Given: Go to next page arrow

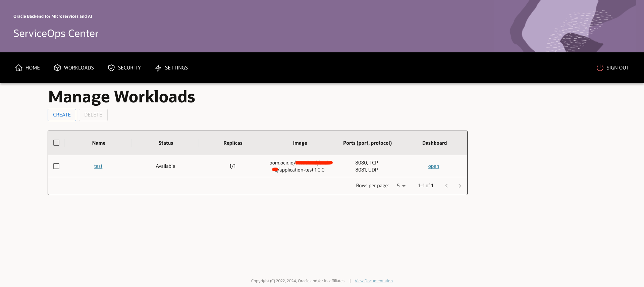Looking at the screenshot, I should click(x=460, y=186).
